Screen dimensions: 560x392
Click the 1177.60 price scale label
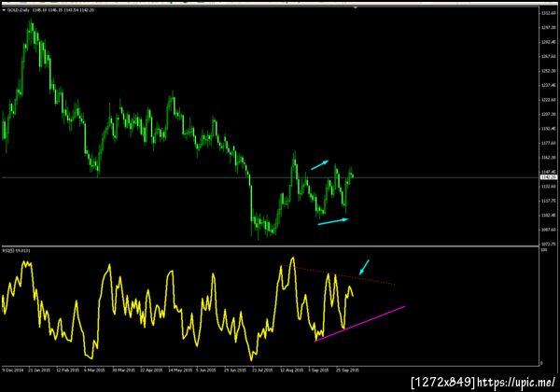[x=549, y=143]
